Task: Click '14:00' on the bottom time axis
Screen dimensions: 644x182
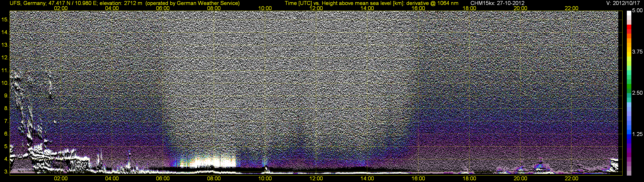Action: tap(367, 179)
